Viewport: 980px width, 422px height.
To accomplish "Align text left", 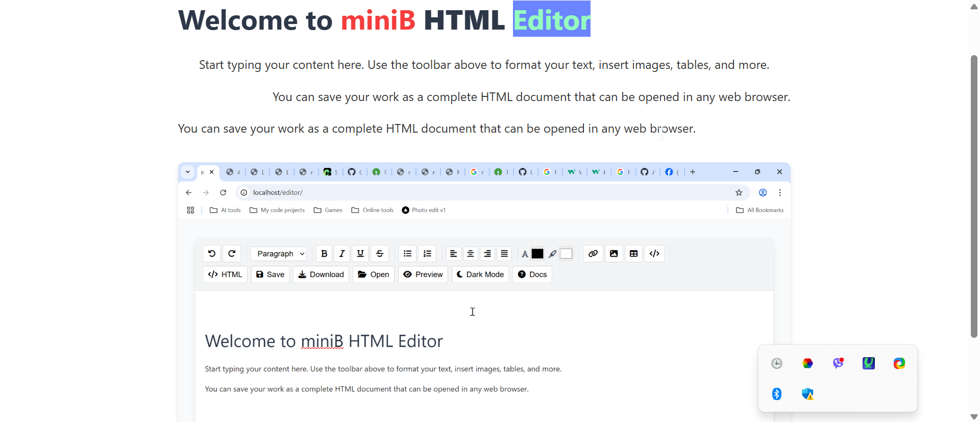I will [453, 254].
